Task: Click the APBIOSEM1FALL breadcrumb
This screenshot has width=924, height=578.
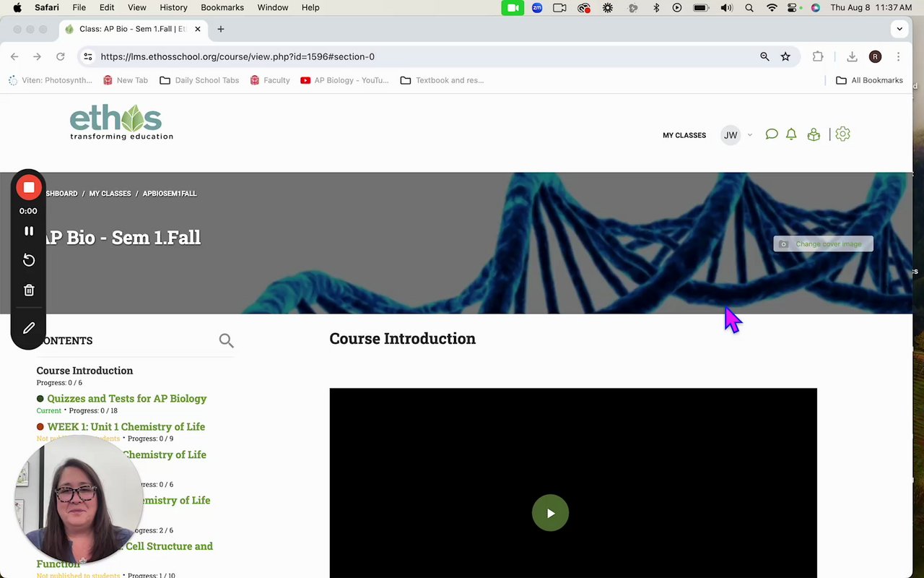Action: click(170, 194)
